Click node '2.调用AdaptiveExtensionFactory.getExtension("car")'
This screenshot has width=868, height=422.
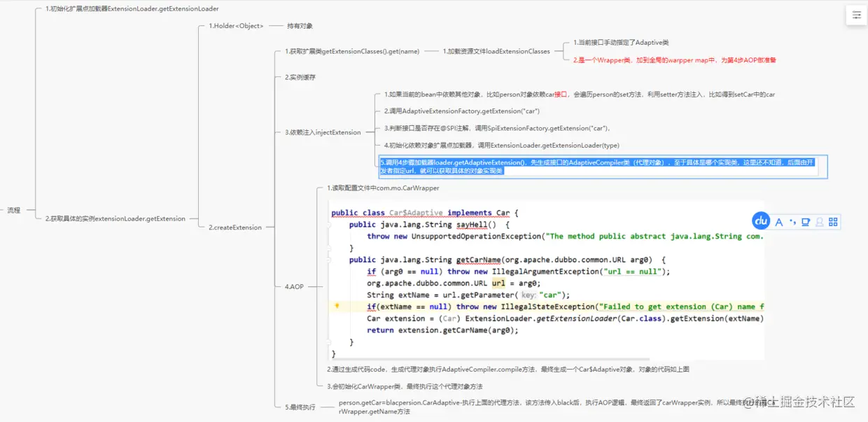pos(461,111)
